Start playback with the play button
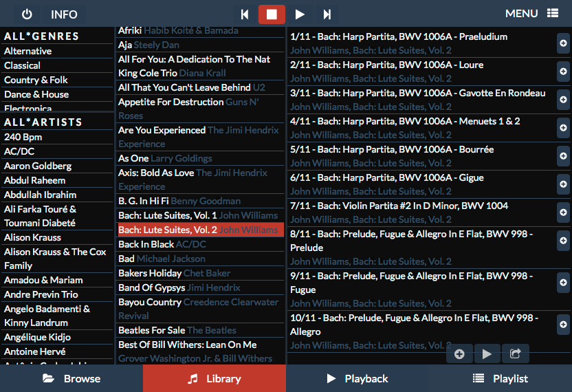Screen dimensions: 572x392 [300, 14]
